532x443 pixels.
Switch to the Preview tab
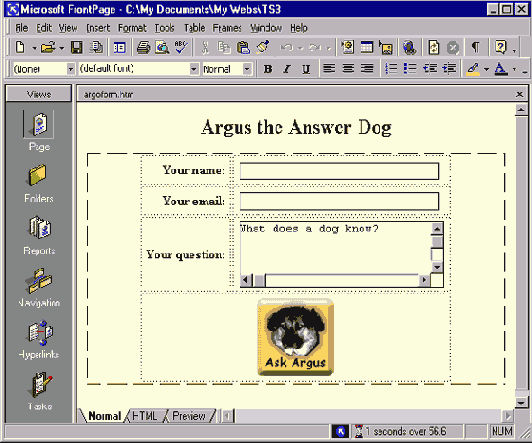coord(189,416)
